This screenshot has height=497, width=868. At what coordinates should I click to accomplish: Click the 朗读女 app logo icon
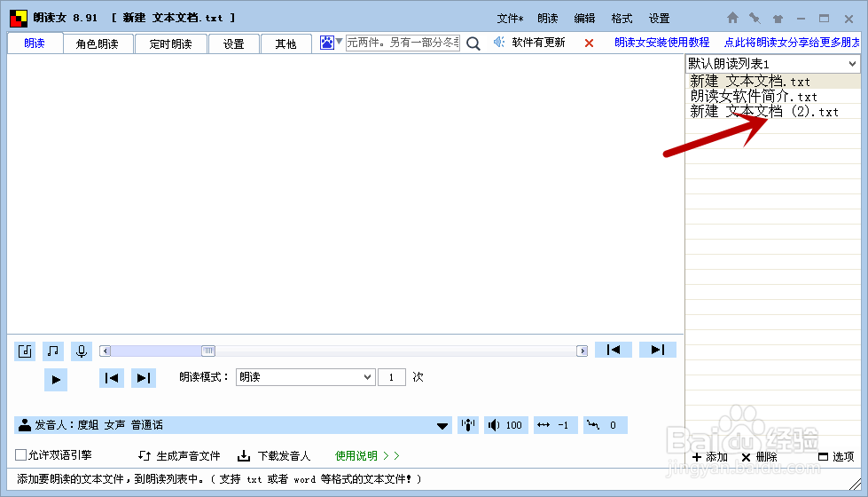[x=19, y=19]
